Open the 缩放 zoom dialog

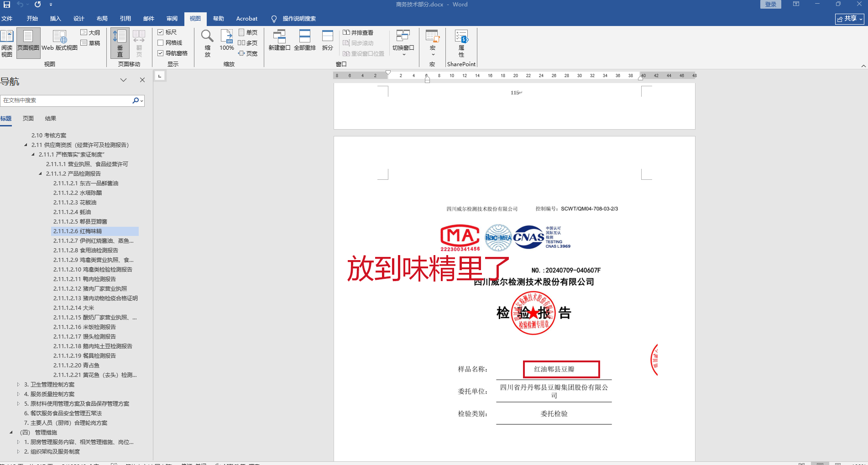click(x=207, y=43)
